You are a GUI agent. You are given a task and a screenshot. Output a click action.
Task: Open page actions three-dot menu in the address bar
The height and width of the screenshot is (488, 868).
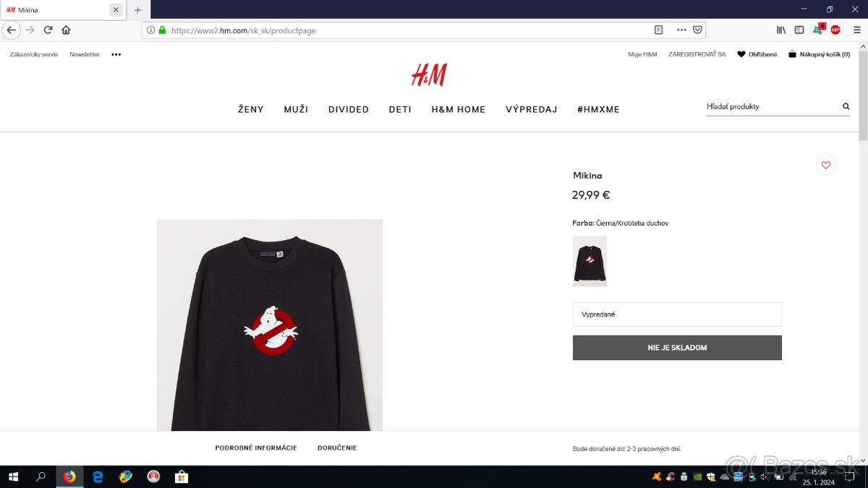[x=681, y=30]
